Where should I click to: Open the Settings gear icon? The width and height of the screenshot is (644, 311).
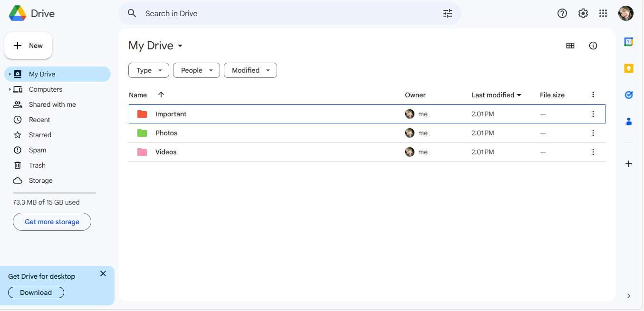point(583,13)
